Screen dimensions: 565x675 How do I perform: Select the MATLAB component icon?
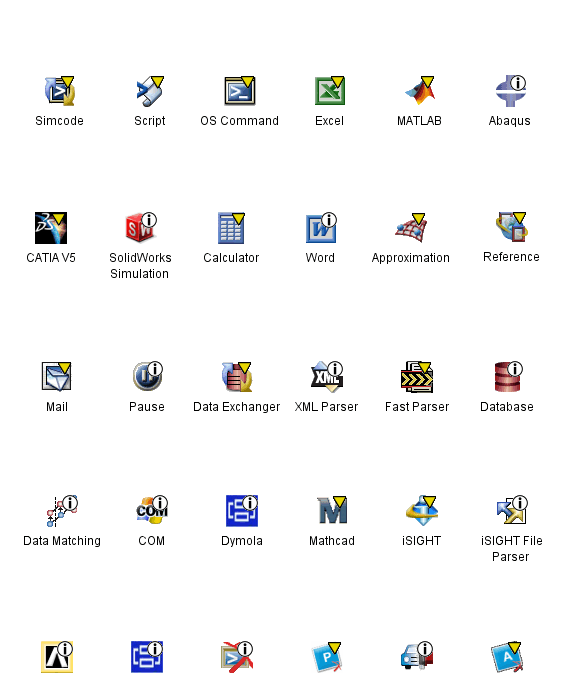point(419,91)
